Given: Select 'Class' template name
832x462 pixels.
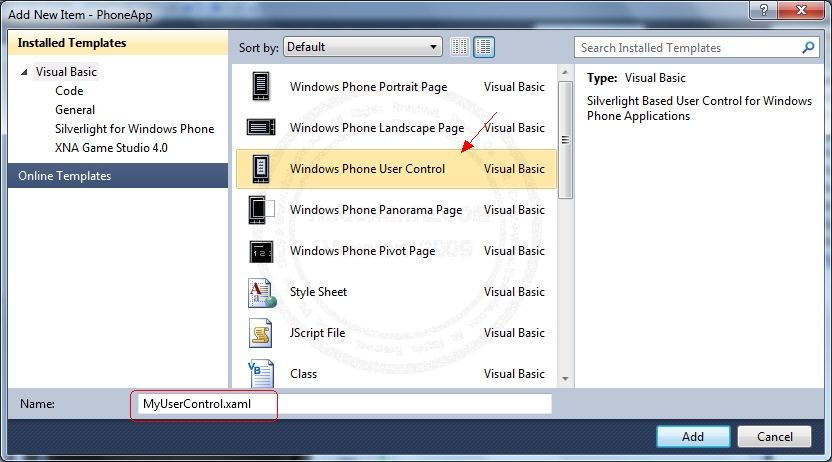Looking at the screenshot, I should [x=304, y=374].
